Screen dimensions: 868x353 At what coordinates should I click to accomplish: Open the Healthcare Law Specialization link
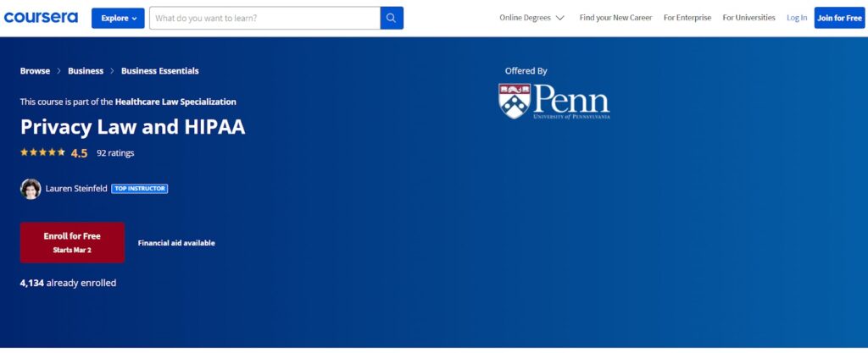(x=175, y=102)
